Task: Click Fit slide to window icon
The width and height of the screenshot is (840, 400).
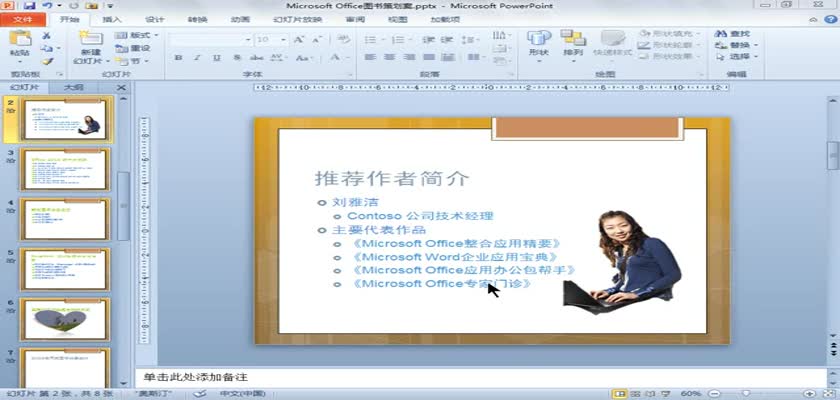Action: click(x=827, y=394)
